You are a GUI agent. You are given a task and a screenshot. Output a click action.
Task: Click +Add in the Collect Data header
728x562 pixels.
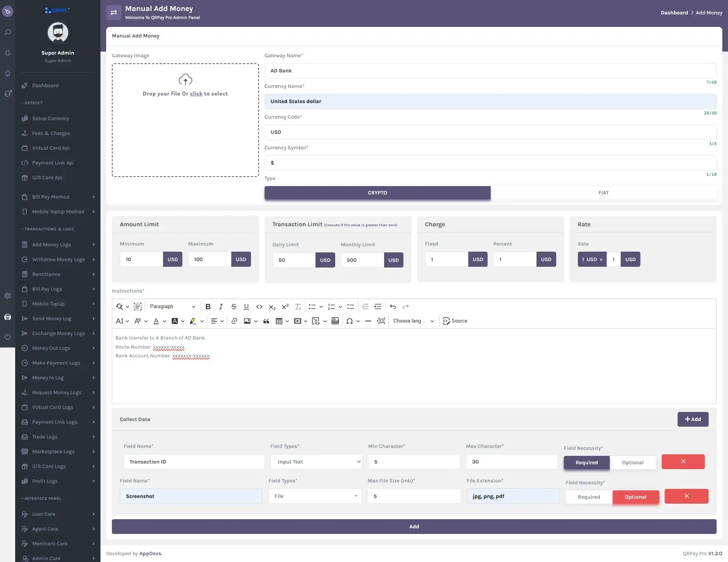point(693,419)
